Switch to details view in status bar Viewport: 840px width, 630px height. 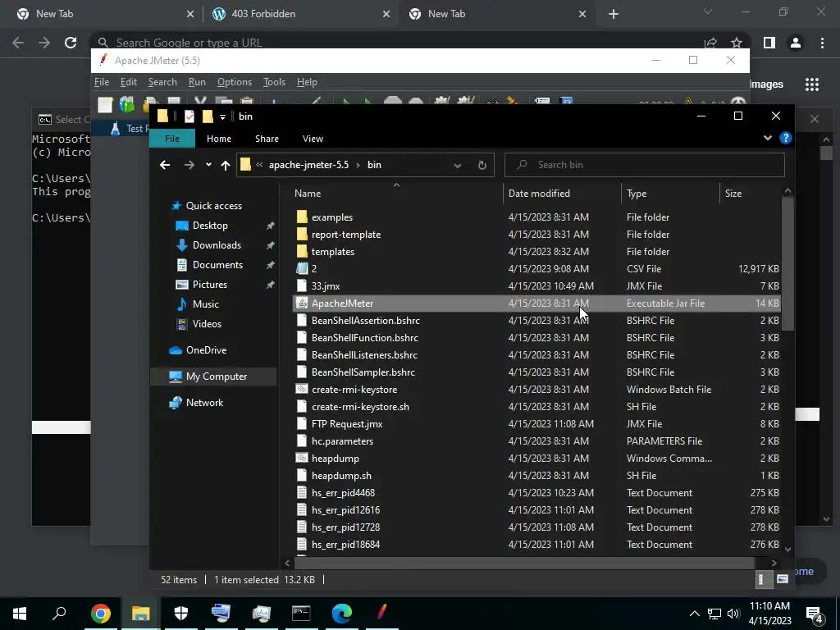pos(762,579)
